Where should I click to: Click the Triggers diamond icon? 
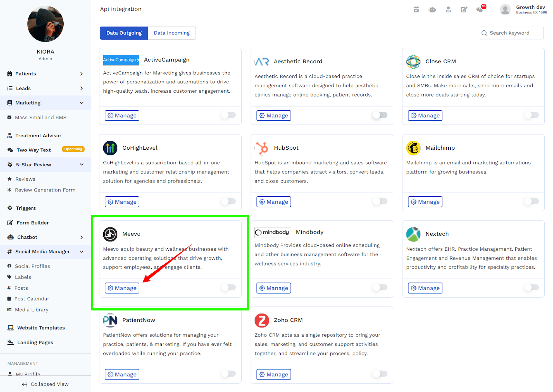coord(10,208)
